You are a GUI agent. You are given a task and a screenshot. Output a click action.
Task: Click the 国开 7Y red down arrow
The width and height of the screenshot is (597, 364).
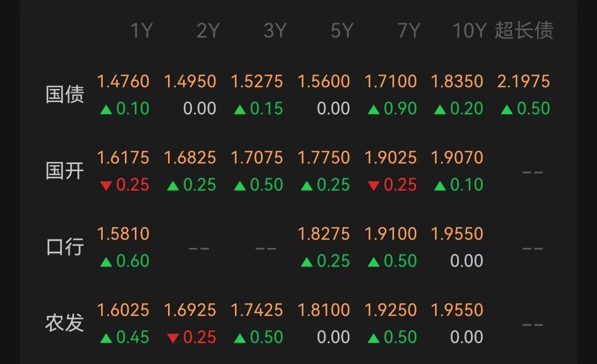point(374,186)
